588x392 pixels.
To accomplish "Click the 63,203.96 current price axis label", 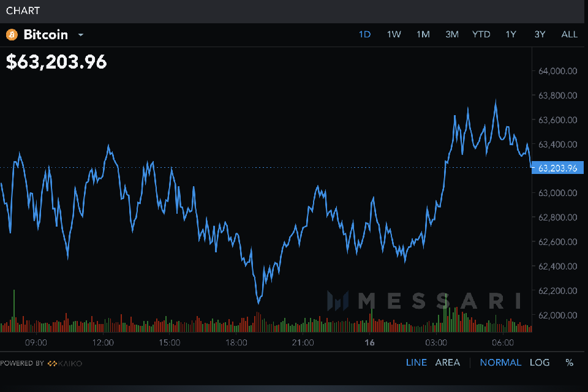I will pos(557,168).
